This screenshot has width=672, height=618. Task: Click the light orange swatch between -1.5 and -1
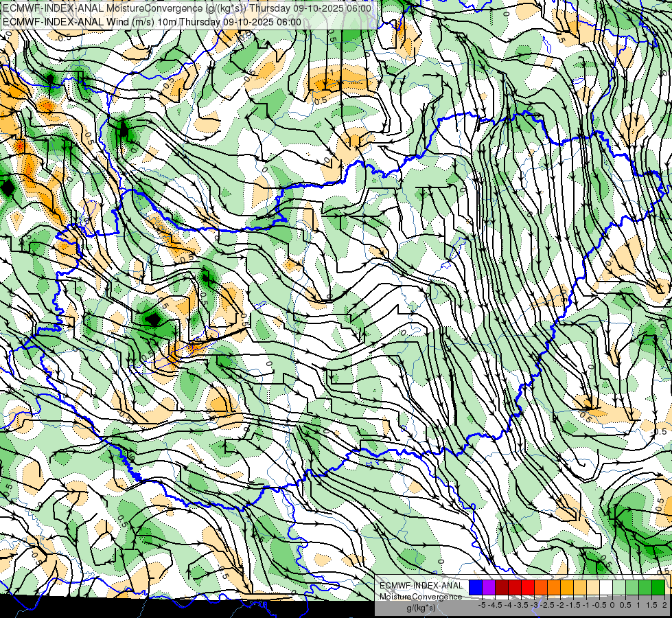tap(580, 587)
